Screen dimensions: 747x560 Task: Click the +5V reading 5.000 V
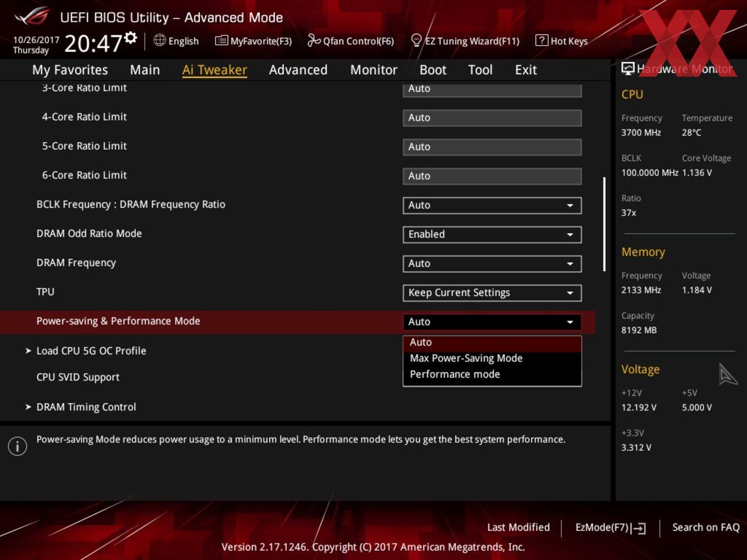point(697,408)
